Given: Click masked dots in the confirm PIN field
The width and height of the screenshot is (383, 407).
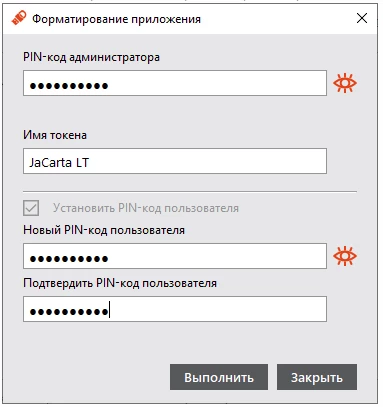Looking at the screenshot, I should point(69,312).
